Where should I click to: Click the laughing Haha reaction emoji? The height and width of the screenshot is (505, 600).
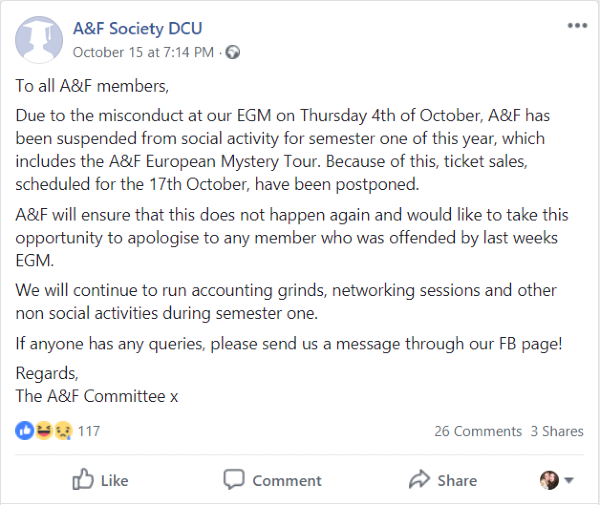pyautogui.click(x=45, y=431)
